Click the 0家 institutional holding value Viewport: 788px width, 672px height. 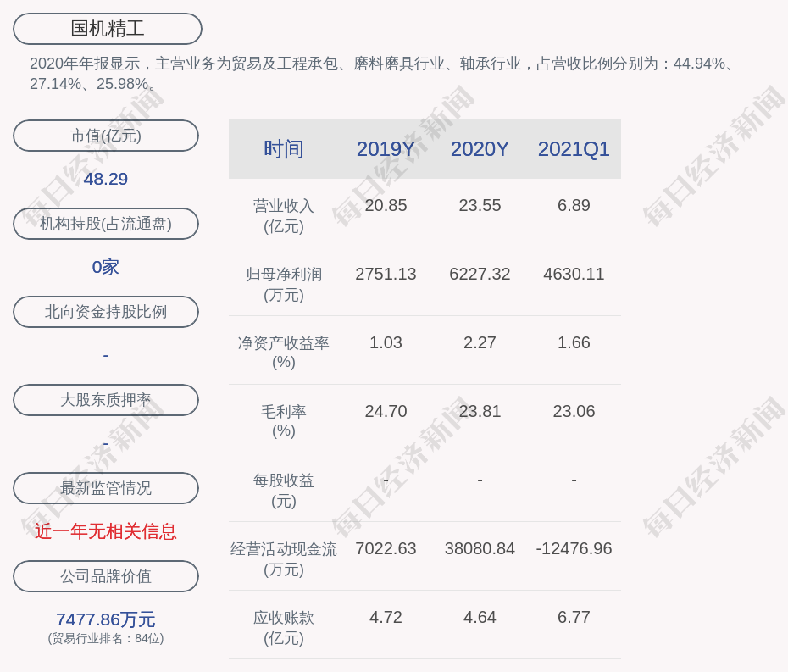106,267
